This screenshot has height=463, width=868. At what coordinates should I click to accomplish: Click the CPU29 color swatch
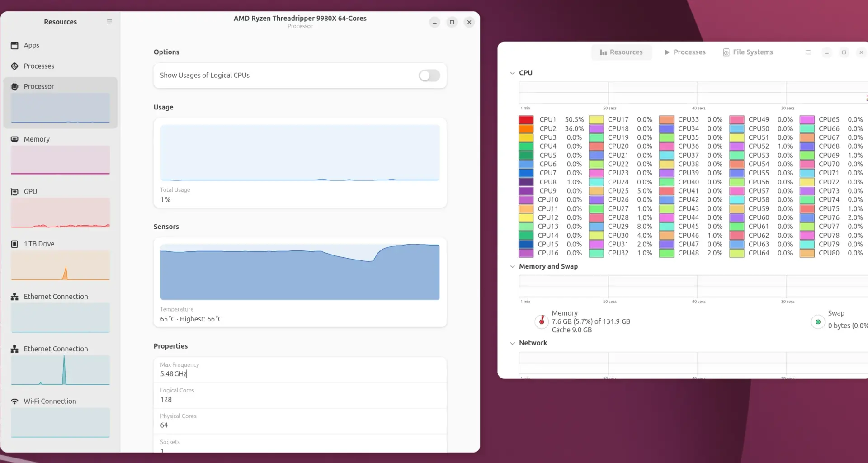[x=596, y=227]
